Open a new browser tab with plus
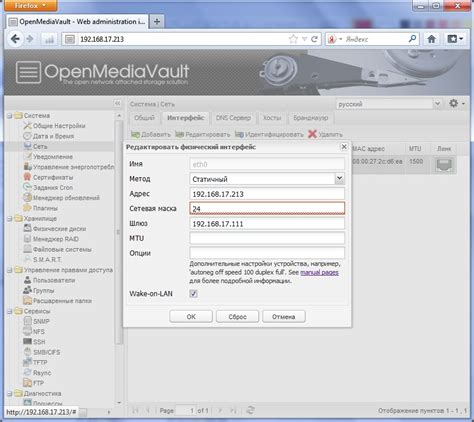The image size is (474, 422). pos(157,22)
